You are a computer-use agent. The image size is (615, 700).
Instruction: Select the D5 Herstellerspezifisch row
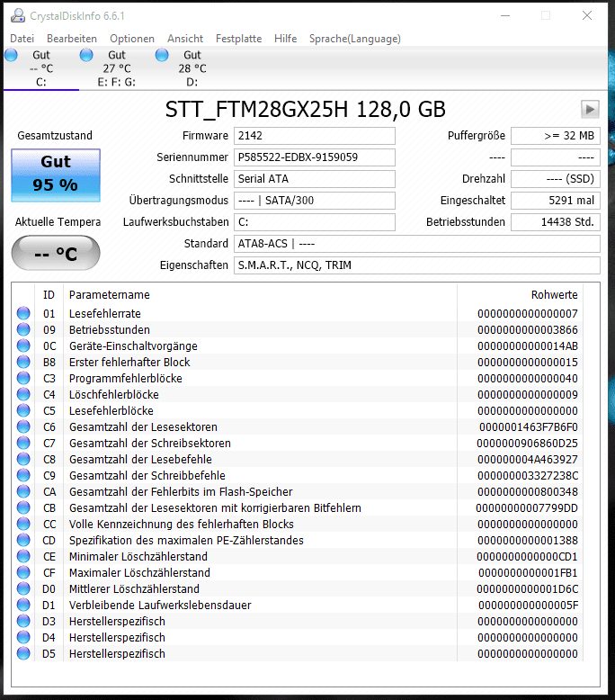pyautogui.click(x=298, y=653)
